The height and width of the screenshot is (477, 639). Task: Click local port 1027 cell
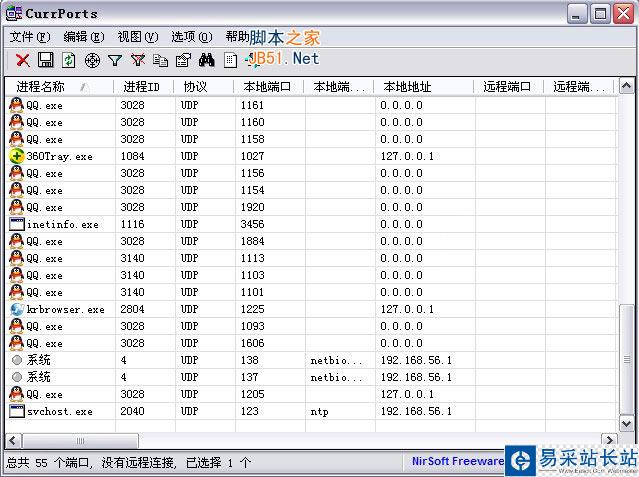tap(252, 157)
